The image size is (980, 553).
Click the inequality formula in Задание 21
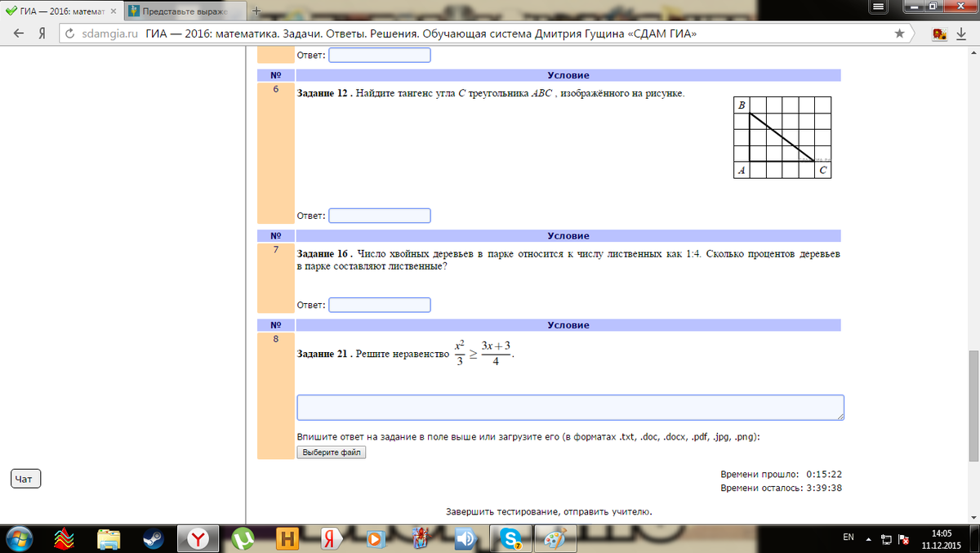(483, 353)
